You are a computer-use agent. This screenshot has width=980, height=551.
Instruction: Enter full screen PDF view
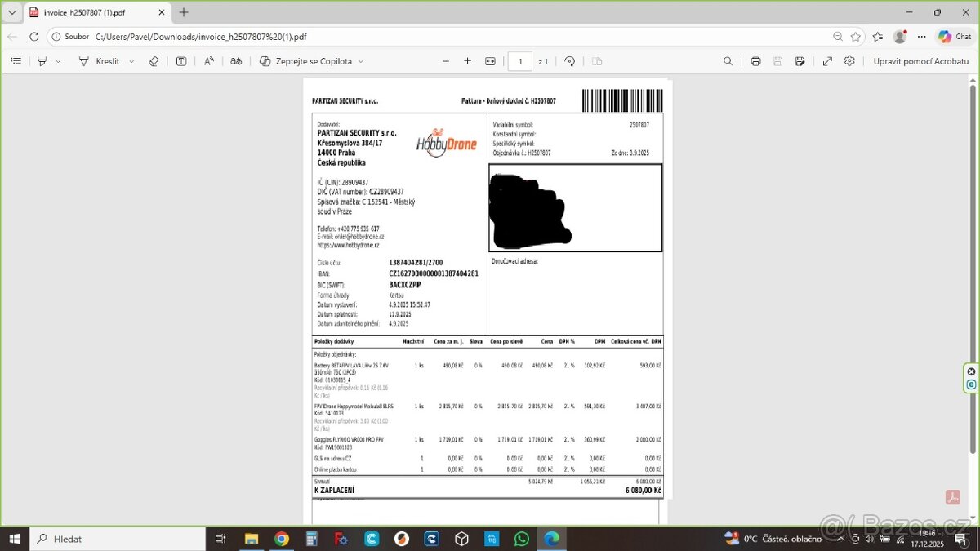pyautogui.click(x=827, y=61)
